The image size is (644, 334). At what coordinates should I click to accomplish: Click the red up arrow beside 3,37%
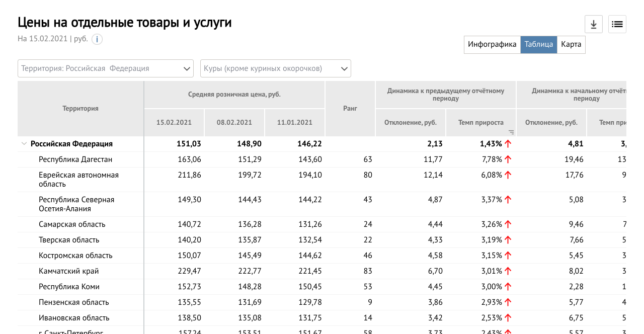508,200
